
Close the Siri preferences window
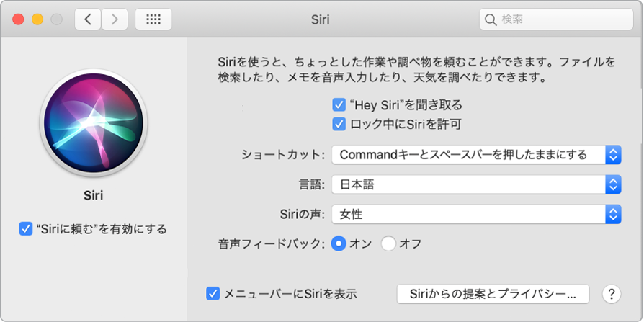18,19
